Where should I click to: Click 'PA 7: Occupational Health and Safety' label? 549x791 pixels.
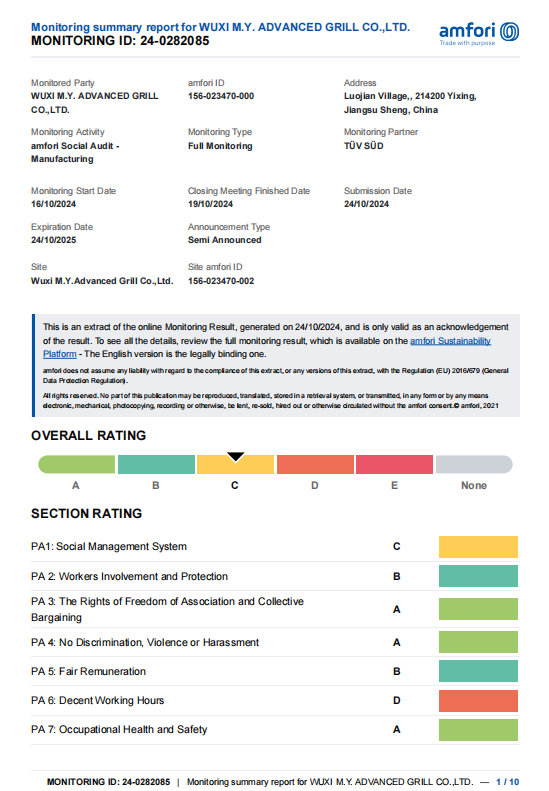click(119, 729)
